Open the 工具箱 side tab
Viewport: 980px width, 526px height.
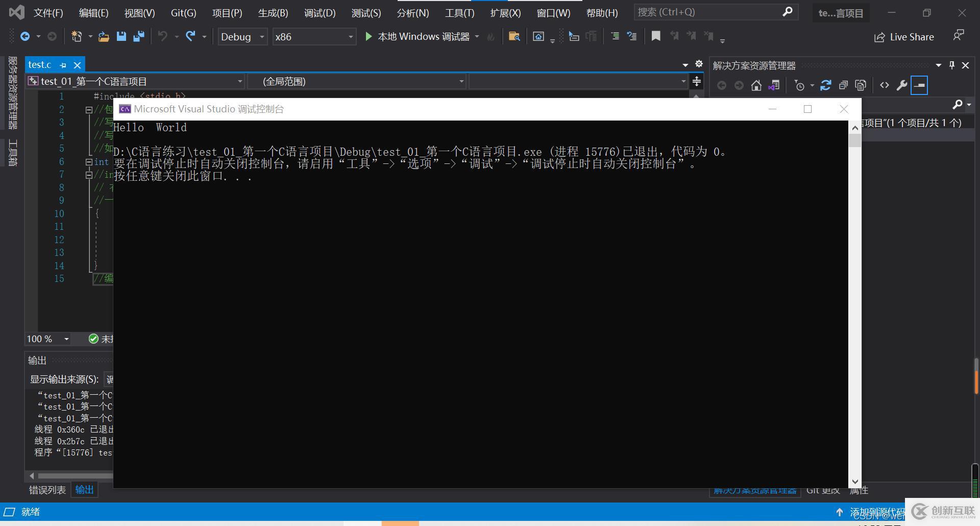[x=13, y=153]
